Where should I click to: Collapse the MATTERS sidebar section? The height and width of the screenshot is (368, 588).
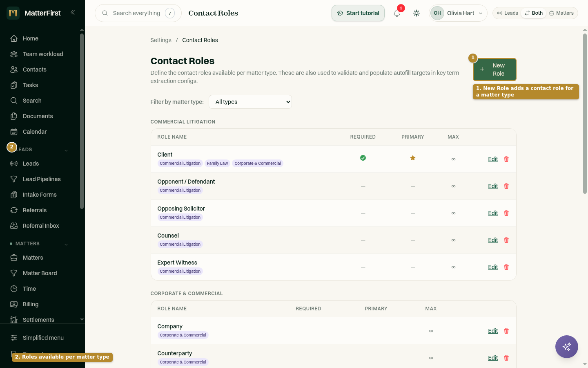click(66, 244)
